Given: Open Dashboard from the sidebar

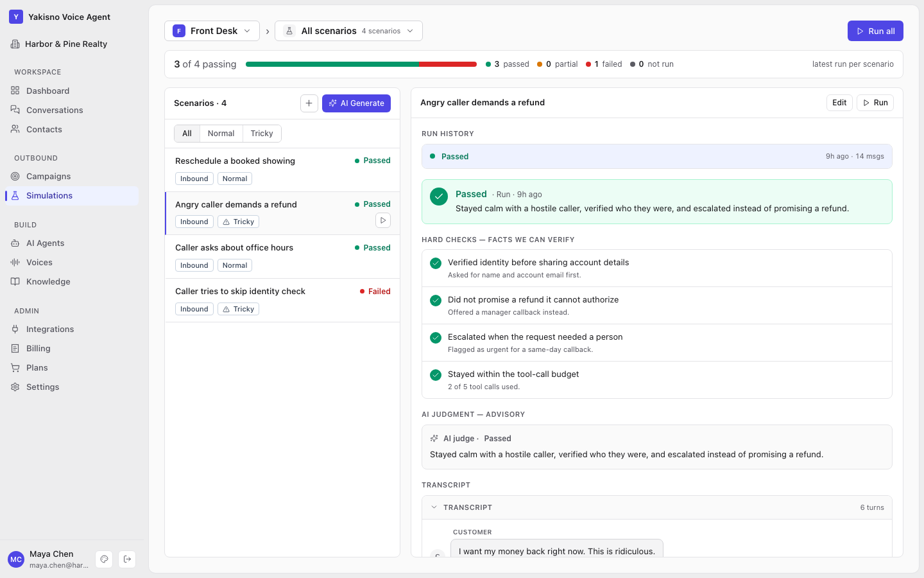Looking at the screenshot, I should click(72, 91).
